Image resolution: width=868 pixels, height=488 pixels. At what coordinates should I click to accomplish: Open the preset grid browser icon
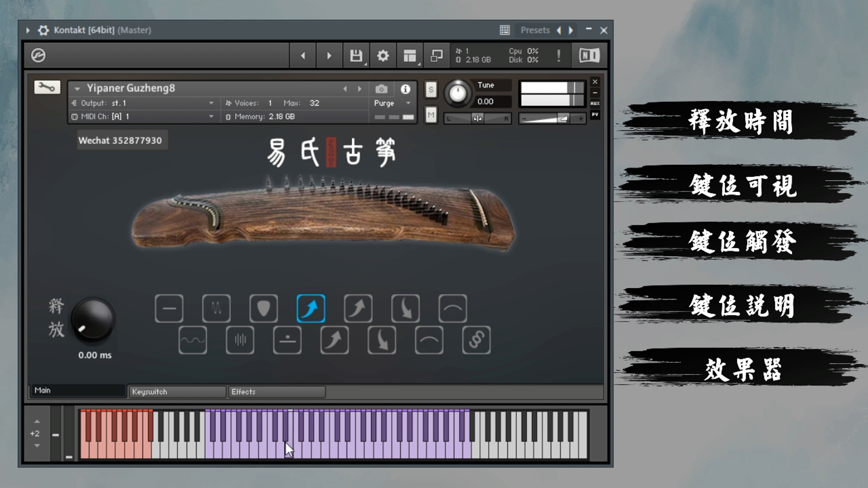[x=505, y=30]
